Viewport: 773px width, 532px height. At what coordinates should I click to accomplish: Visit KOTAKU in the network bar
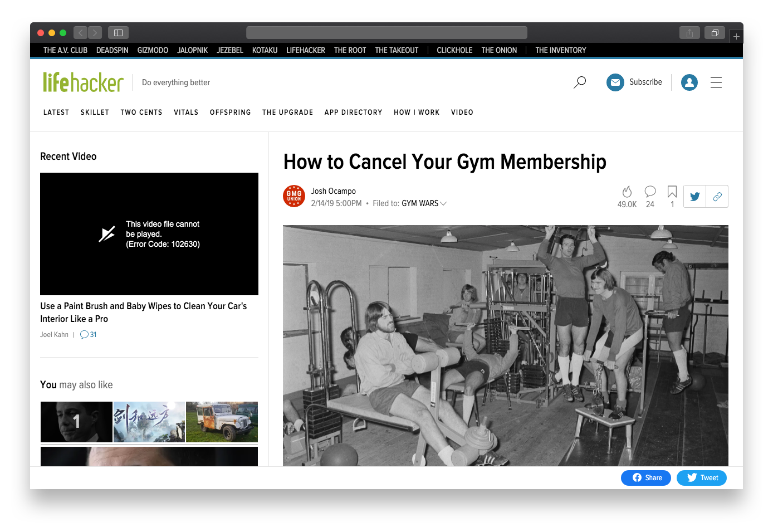point(265,50)
